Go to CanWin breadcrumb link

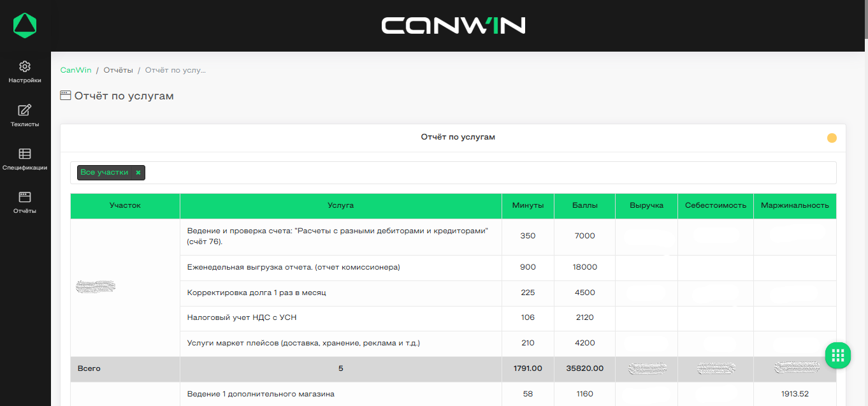tap(76, 70)
